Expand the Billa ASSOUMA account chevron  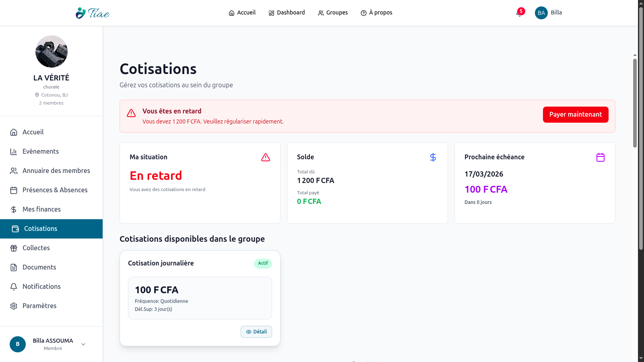coord(83,344)
